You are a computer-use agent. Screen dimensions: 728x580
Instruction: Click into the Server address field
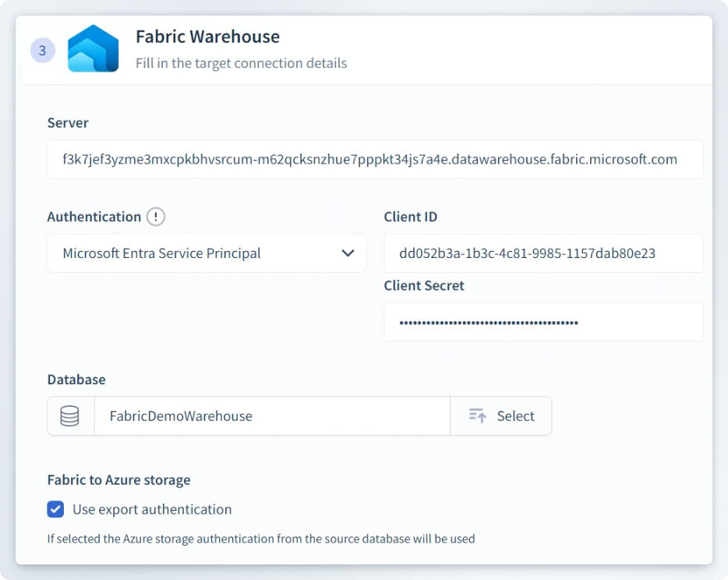point(374,159)
